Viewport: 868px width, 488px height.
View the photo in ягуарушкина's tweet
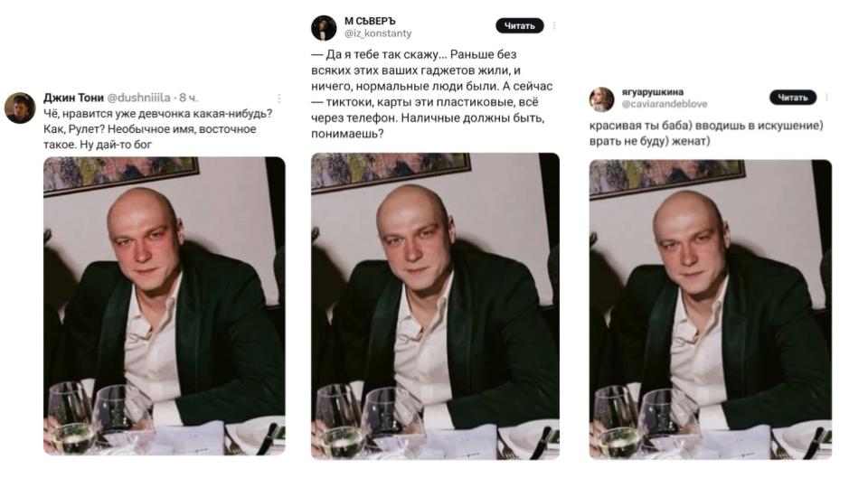tap(710, 309)
